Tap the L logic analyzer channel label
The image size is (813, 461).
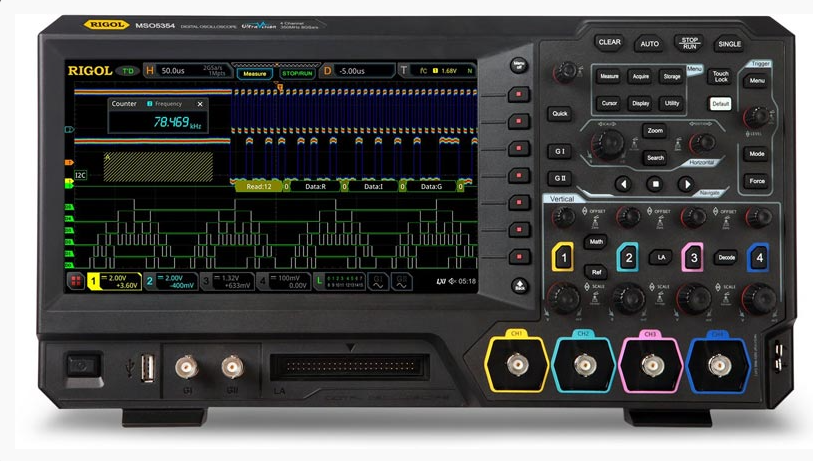(340, 282)
